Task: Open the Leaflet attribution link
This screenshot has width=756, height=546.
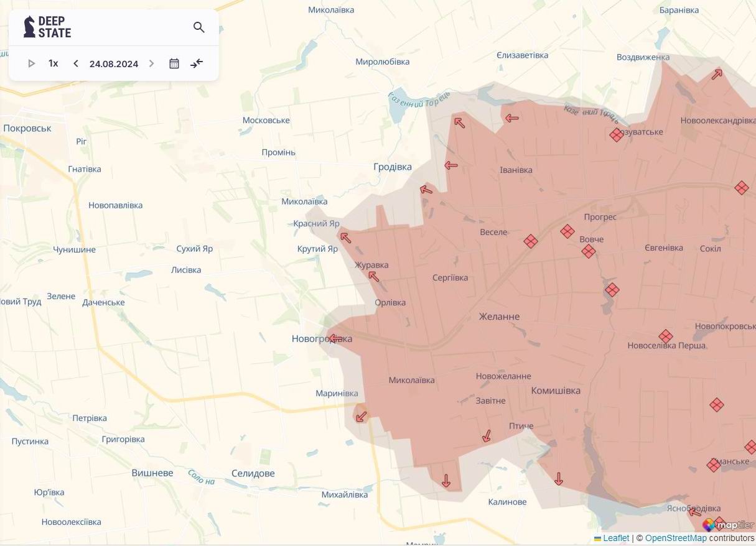Action: (x=616, y=538)
